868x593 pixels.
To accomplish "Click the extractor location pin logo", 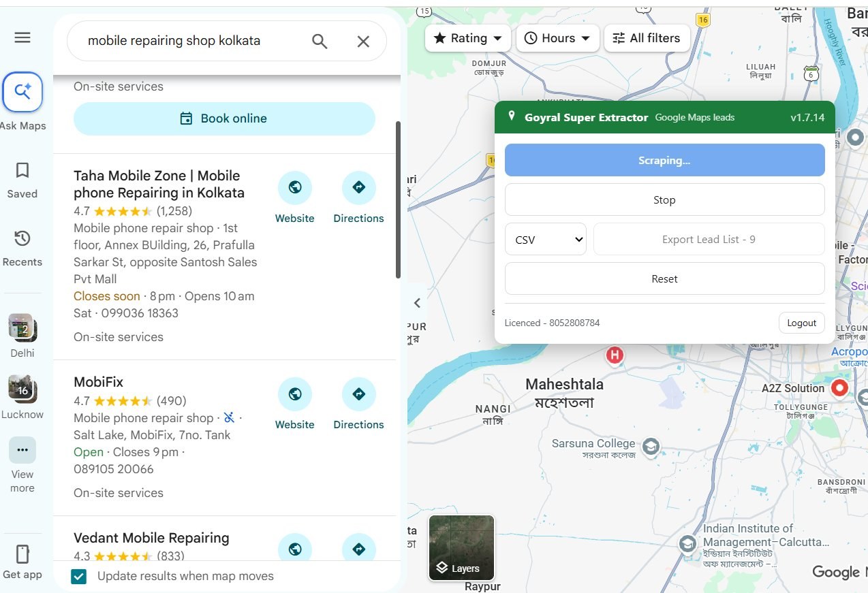I will (512, 117).
